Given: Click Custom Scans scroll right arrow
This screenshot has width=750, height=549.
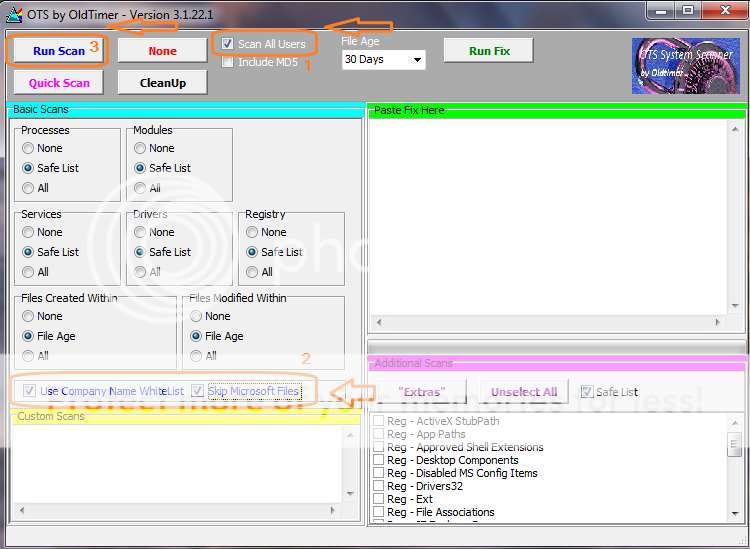Looking at the screenshot, I should point(333,510).
